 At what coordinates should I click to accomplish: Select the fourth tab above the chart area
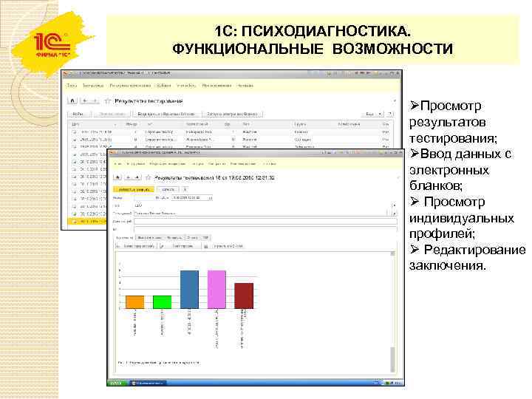tap(193, 237)
